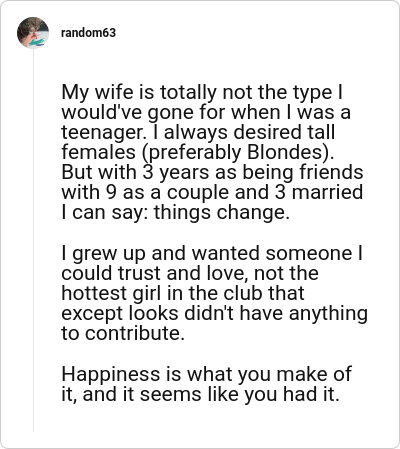Click the word "Blondes" in the comment
The image size is (400, 449).
(286, 152)
